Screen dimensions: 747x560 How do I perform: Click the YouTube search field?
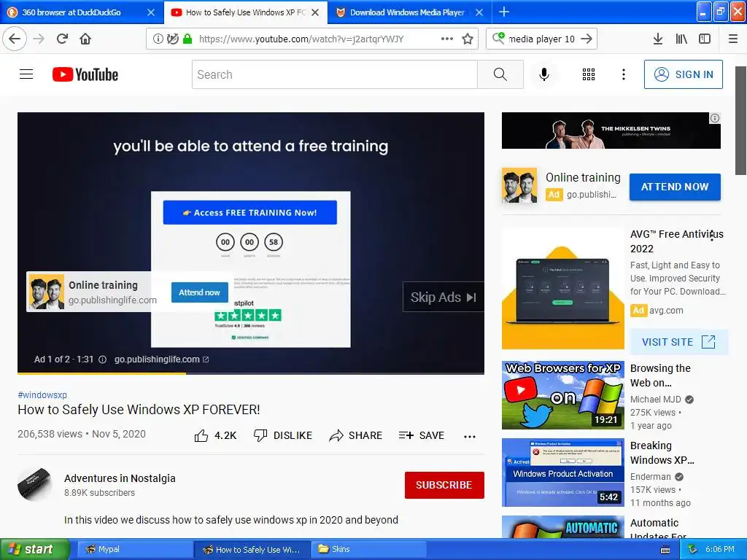click(x=334, y=74)
